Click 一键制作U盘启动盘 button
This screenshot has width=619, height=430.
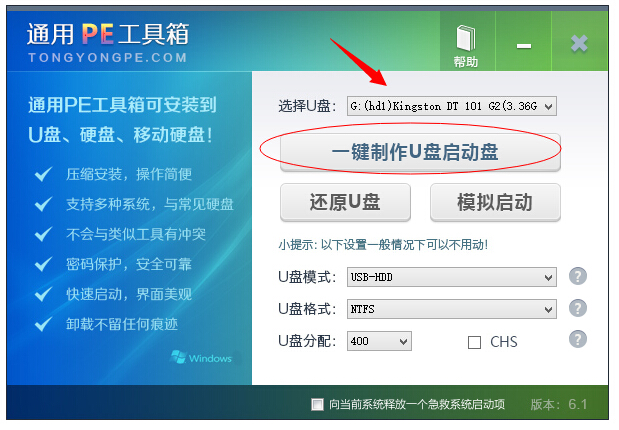420,152
